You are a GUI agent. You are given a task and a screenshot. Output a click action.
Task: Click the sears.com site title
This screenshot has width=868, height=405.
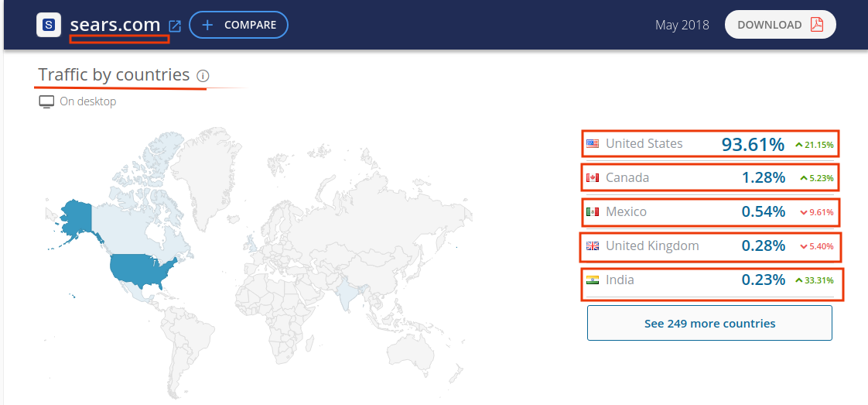[x=115, y=24]
